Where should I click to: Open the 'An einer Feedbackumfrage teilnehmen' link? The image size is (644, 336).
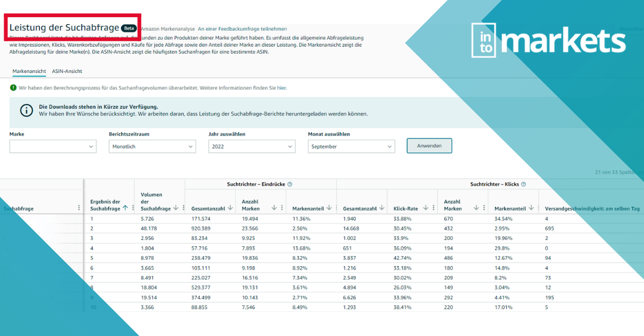243,29
